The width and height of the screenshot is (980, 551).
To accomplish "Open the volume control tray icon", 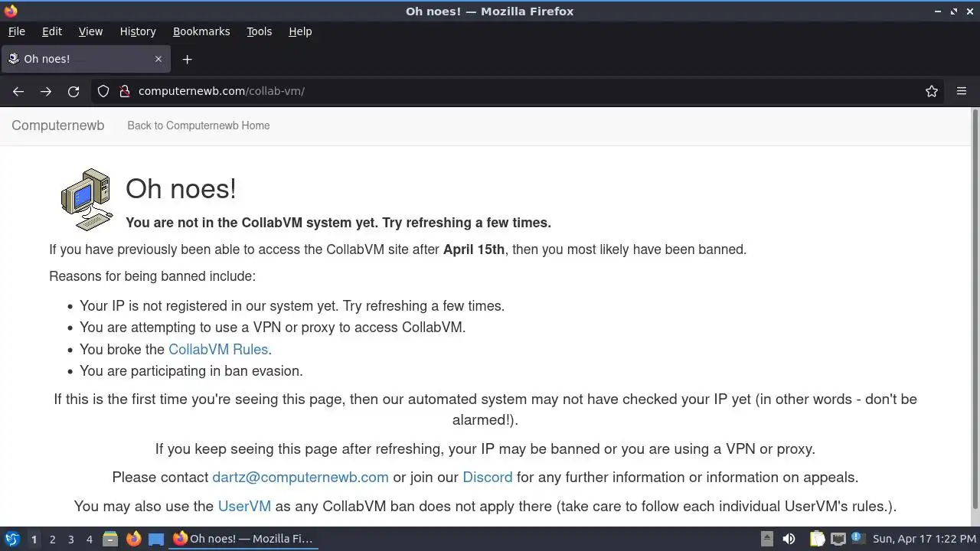I will [789, 539].
